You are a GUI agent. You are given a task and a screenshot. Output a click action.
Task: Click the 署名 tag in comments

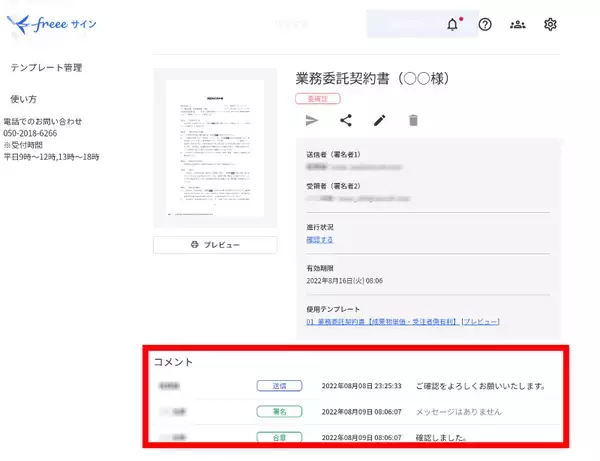[x=278, y=411]
